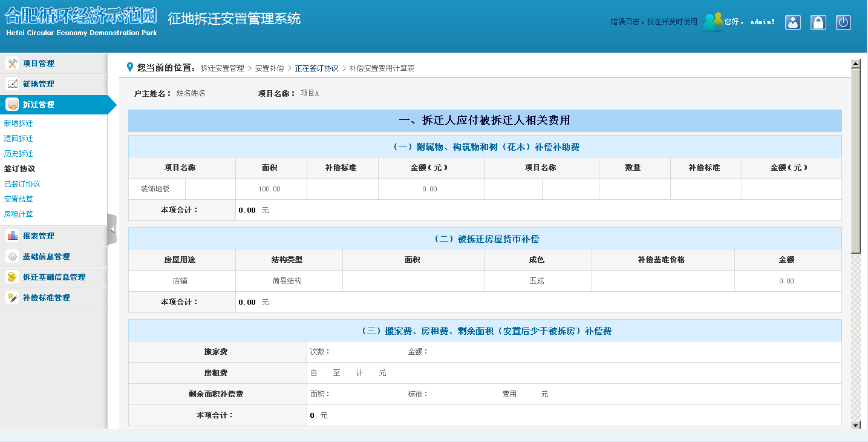
Task: Click the 五成 condition cell
Action: coord(537,281)
